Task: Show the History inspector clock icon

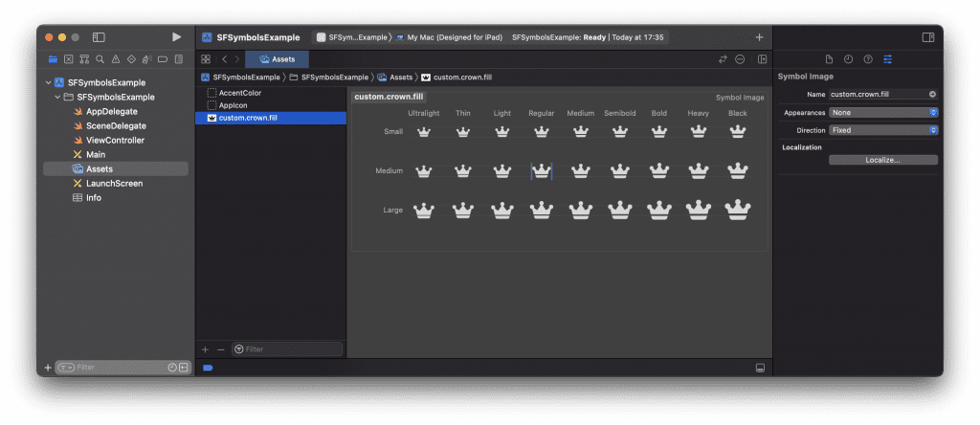Action: [848, 59]
